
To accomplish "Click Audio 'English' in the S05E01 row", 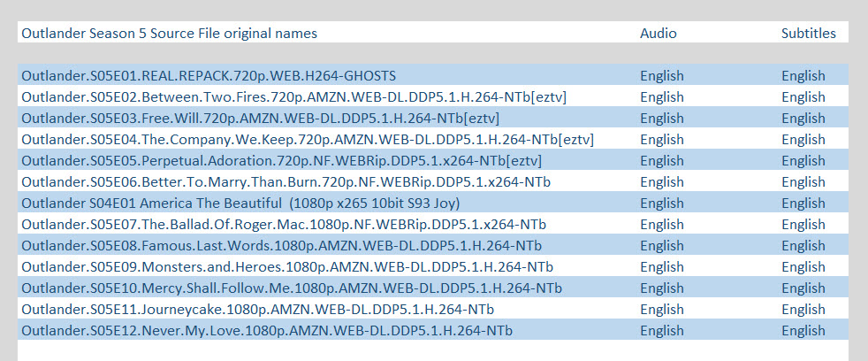I will pyautogui.click(x=661, y=76).
